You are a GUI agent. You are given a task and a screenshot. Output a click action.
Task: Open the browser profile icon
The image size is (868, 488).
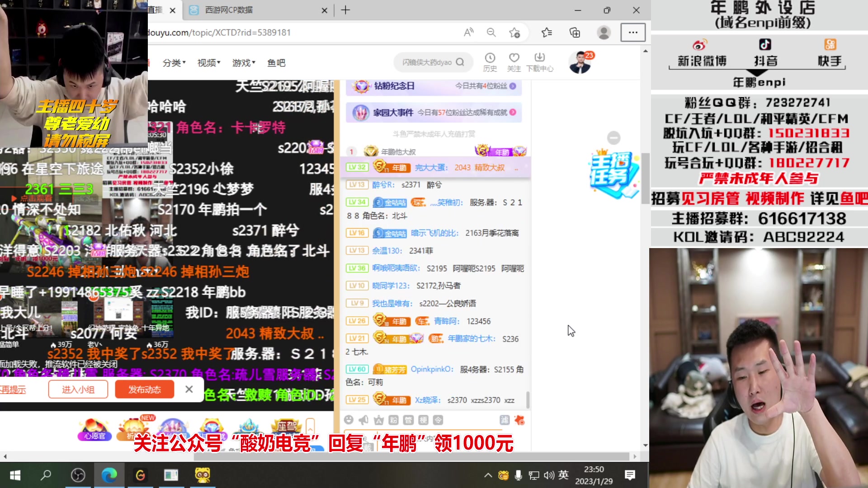(x=604, y=32)
